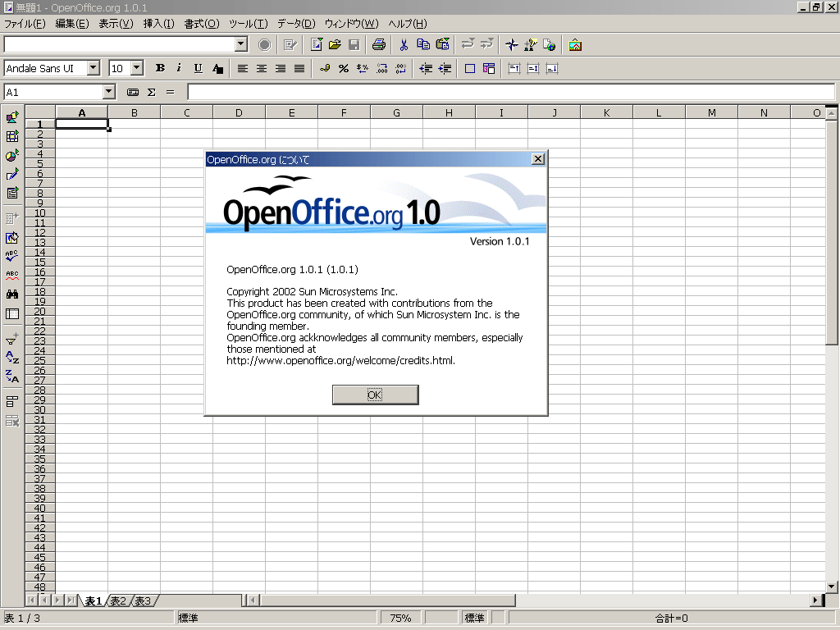Open the 編集(E) menu
Viewport: 840px width, 630px height.
pos(72,24)
